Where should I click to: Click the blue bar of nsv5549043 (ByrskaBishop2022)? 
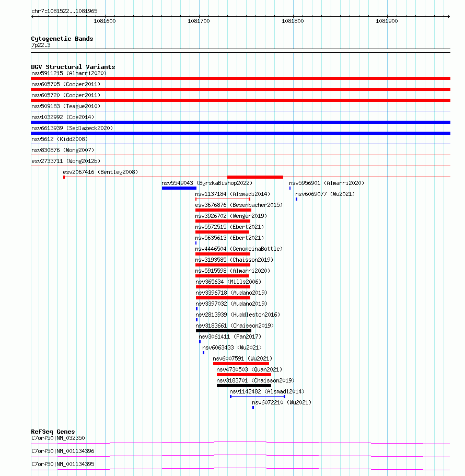point(179,188)
